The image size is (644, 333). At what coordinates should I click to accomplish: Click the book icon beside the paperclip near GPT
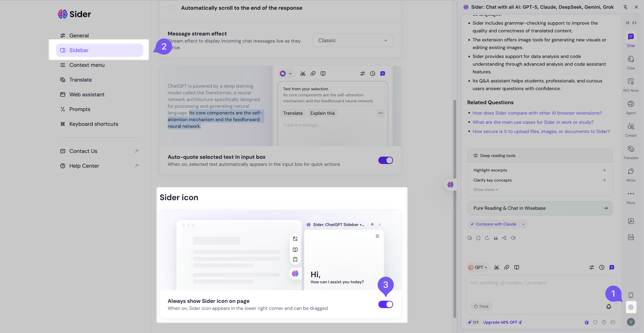click(x=517, y=267)
